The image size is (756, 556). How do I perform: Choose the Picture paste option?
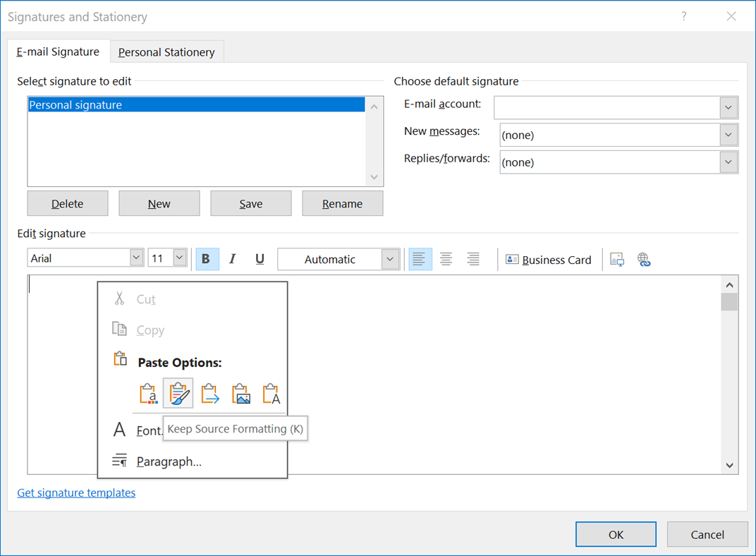[x=241, y=394]
